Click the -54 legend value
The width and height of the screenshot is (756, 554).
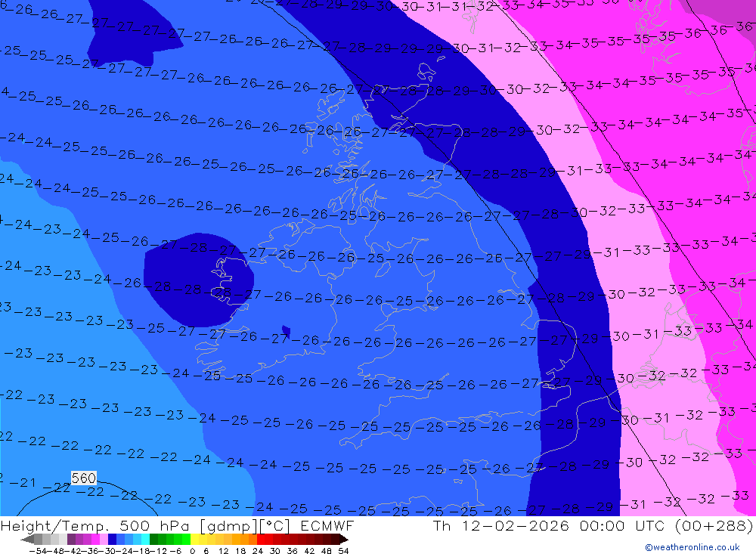[38, 551]
